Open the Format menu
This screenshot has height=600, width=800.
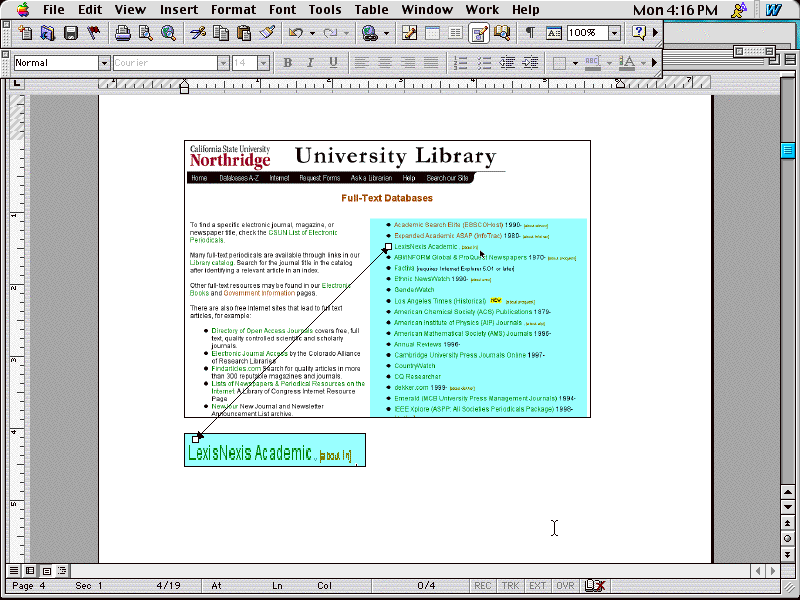[x=234, y=10]
